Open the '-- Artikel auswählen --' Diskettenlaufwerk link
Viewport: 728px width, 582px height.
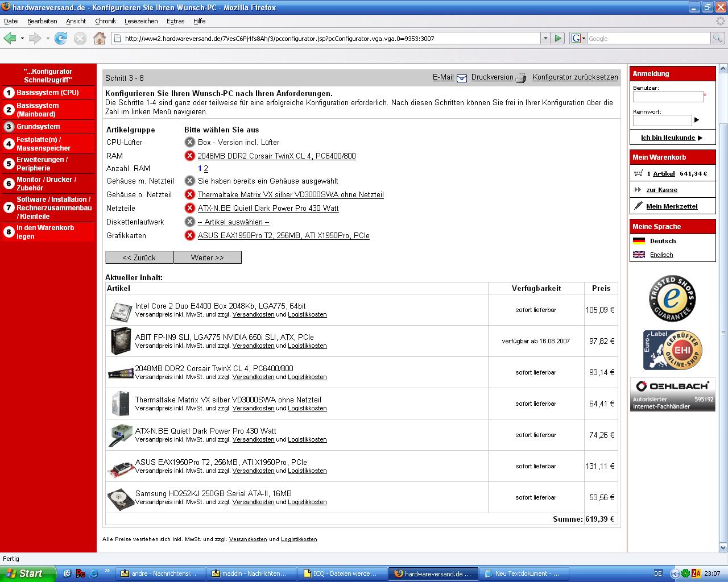pyautogui.click(x=234, y=222)
